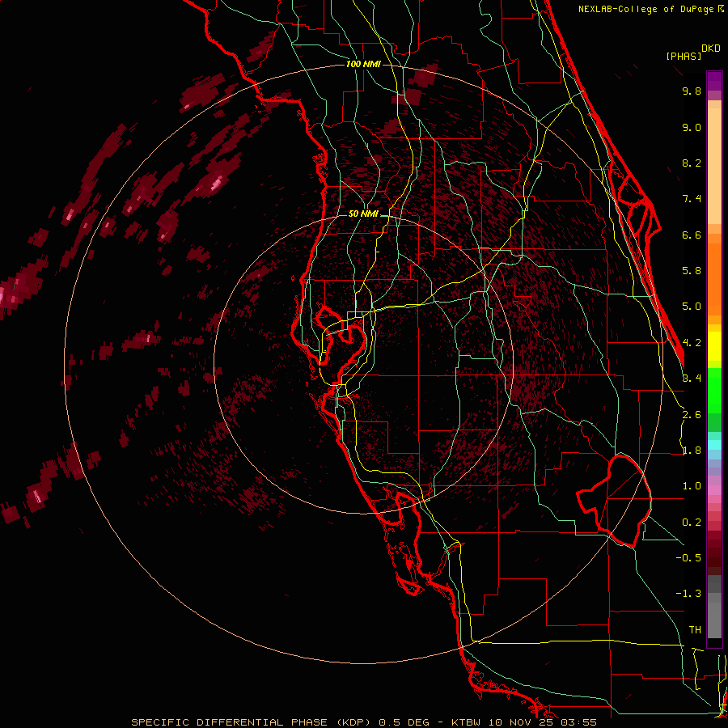728x728 pixels.
Task: Click the 1.0 scale value
Action: click(x=692, y=486)
